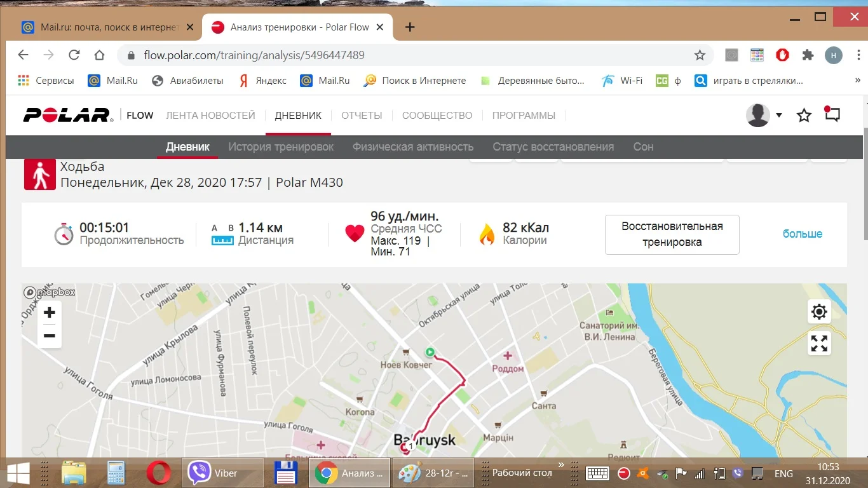Select the Дневник sub-tab in the dark bar
The width and height of the screenshot is (868, 488).
point(187,147)
